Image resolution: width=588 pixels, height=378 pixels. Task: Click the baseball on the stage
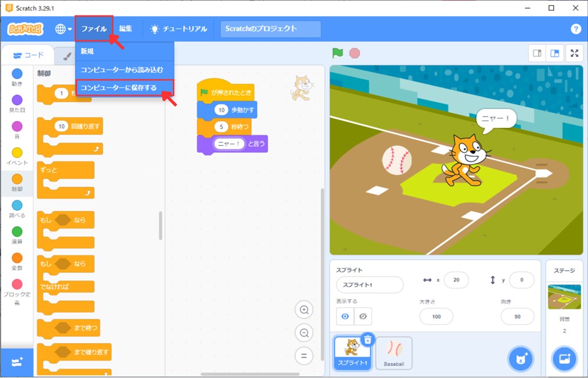pos(397,160)
